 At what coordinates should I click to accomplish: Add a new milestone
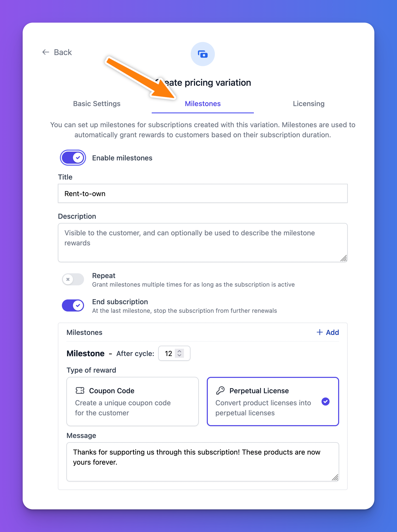pos(328,332)
